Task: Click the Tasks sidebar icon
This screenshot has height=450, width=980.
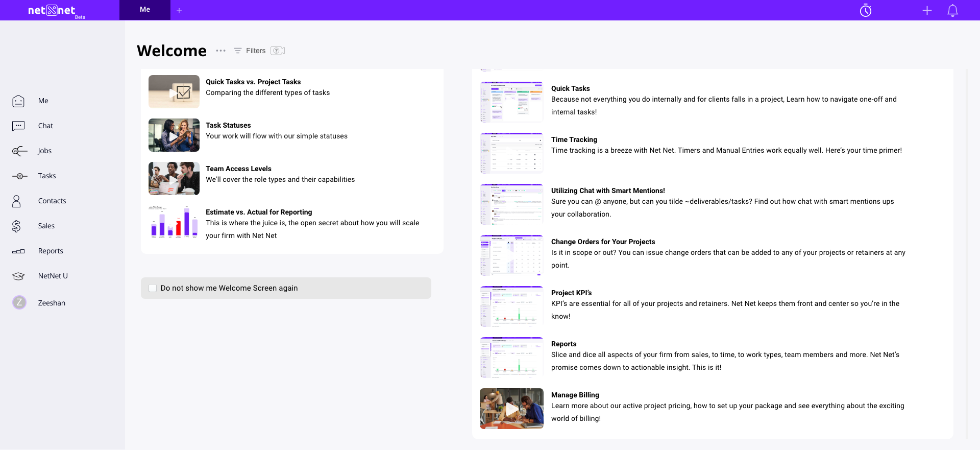Action: coord(19,176)
